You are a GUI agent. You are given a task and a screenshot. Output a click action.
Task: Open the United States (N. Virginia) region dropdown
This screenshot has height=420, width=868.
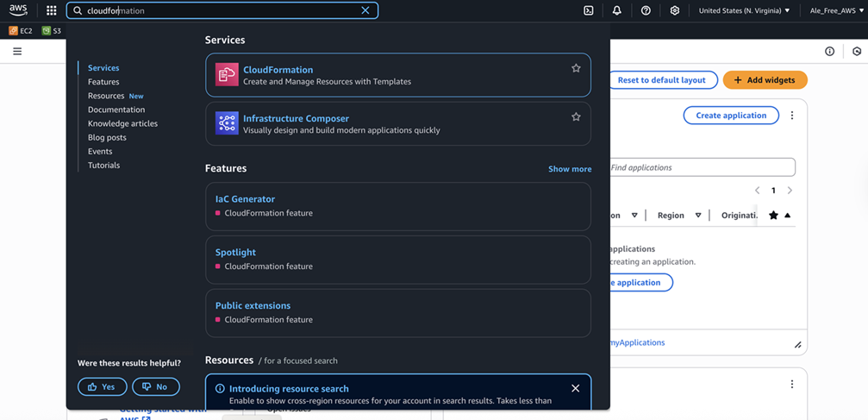744,10
